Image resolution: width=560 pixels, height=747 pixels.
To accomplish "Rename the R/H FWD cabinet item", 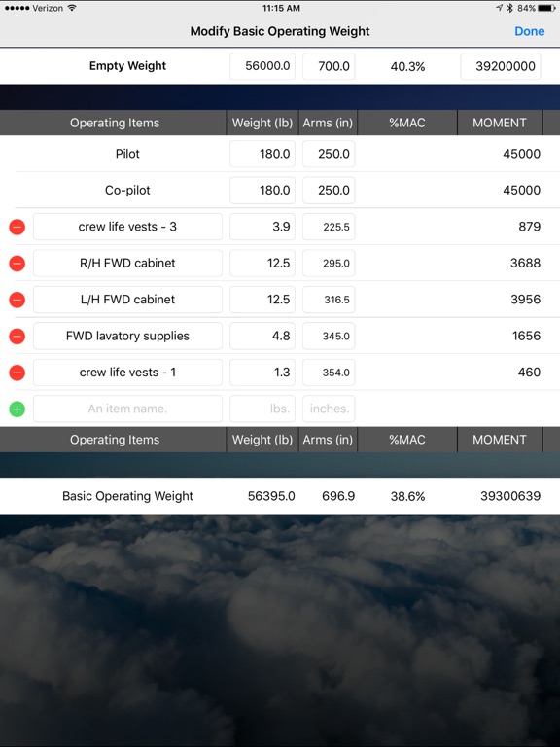I will coord(127,263).
